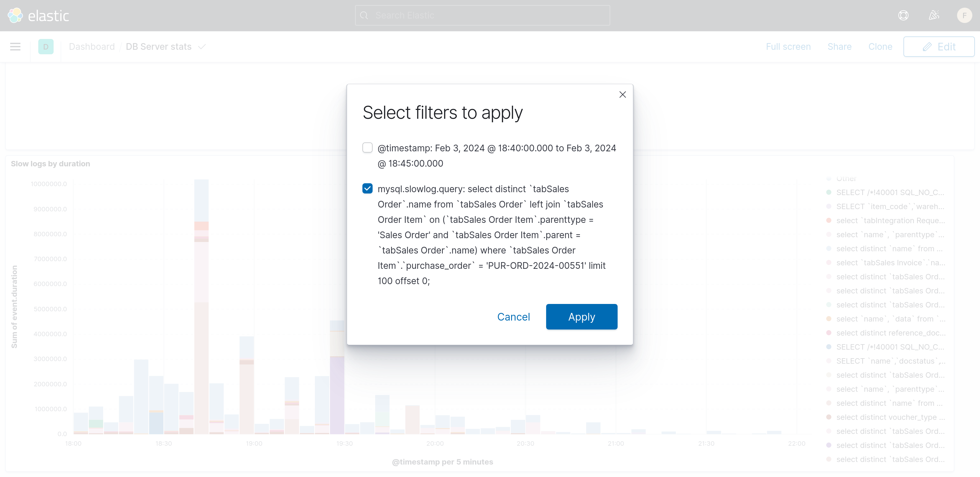Open the hamburger navigation menu
Screen dimensions: 980x477
(15, 46)
